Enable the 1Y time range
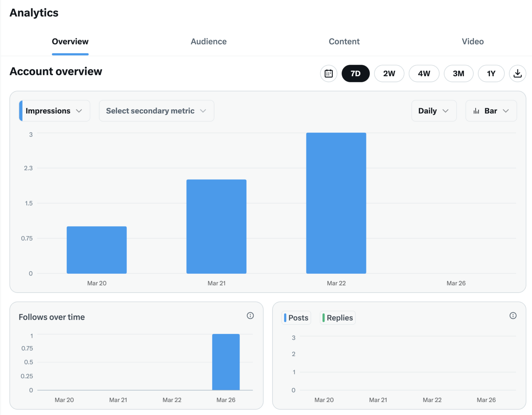This screenshot has height=415, width=532. pyautogui.click(x=491, y=73)
